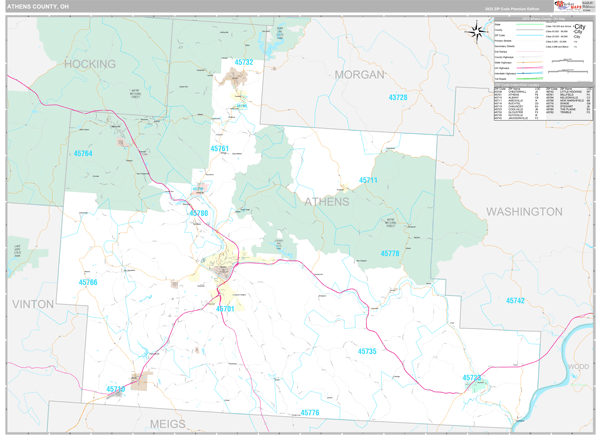Click the Athens County, OH title
Viewport: 600px width, 435px height.
pos(38,7)
